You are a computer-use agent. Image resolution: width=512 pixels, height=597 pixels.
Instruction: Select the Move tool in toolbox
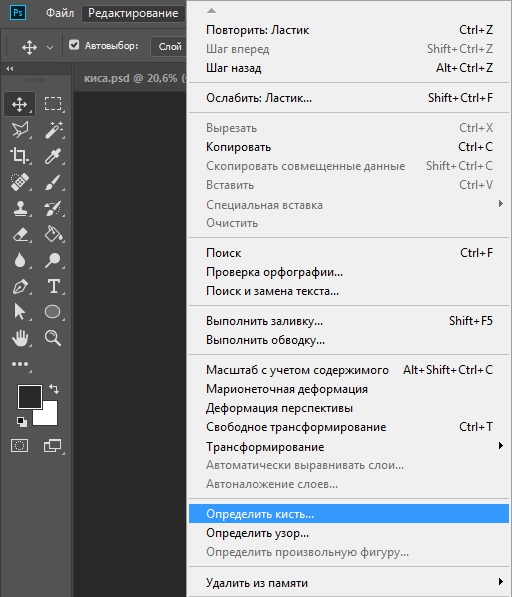point(19,104)
